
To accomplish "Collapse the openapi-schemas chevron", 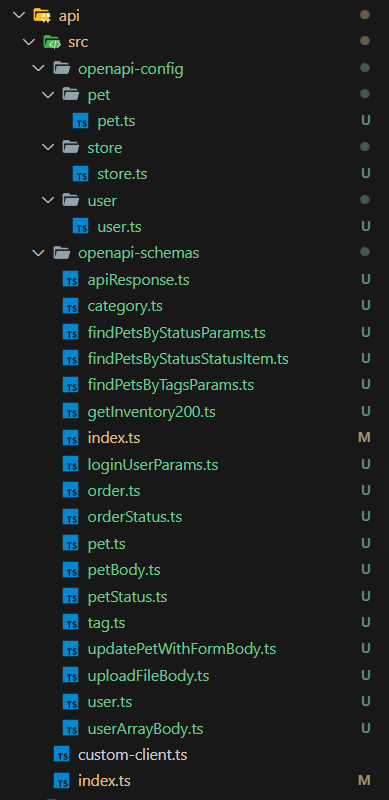I will [x=38, y=253].
